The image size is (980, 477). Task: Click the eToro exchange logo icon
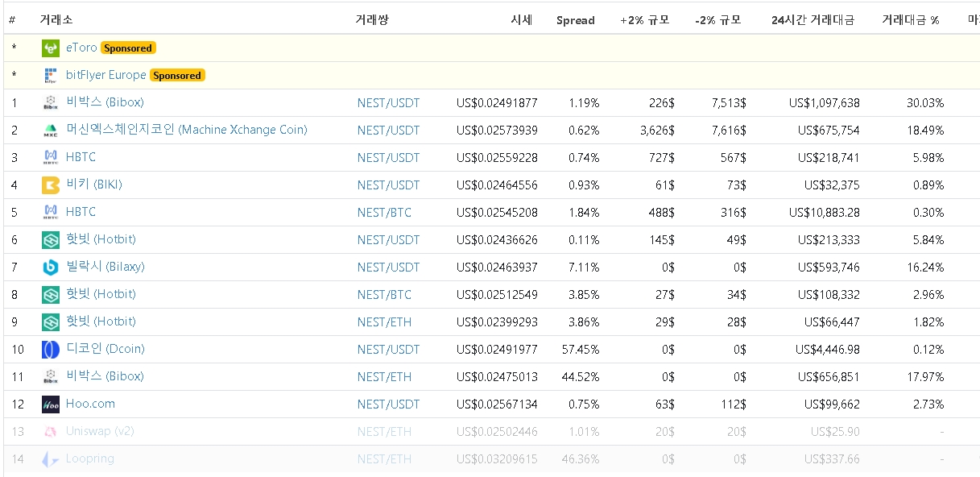[51, 48]
